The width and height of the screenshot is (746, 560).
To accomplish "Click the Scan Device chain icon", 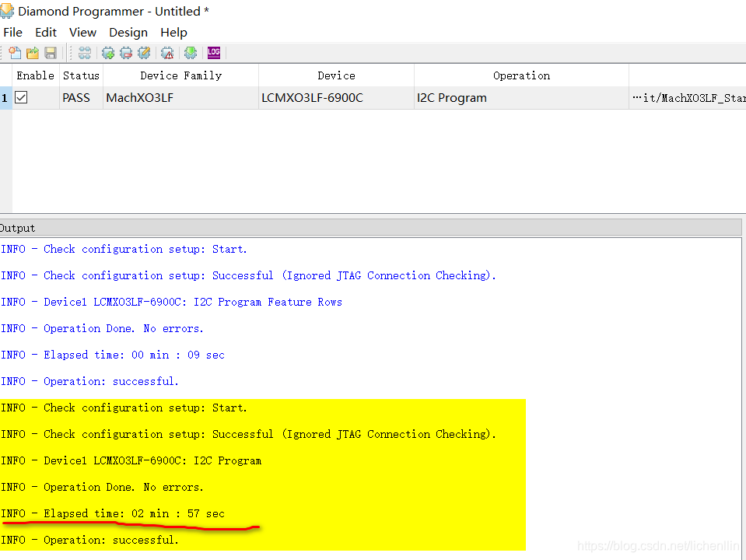I will [x=85, y=53].
